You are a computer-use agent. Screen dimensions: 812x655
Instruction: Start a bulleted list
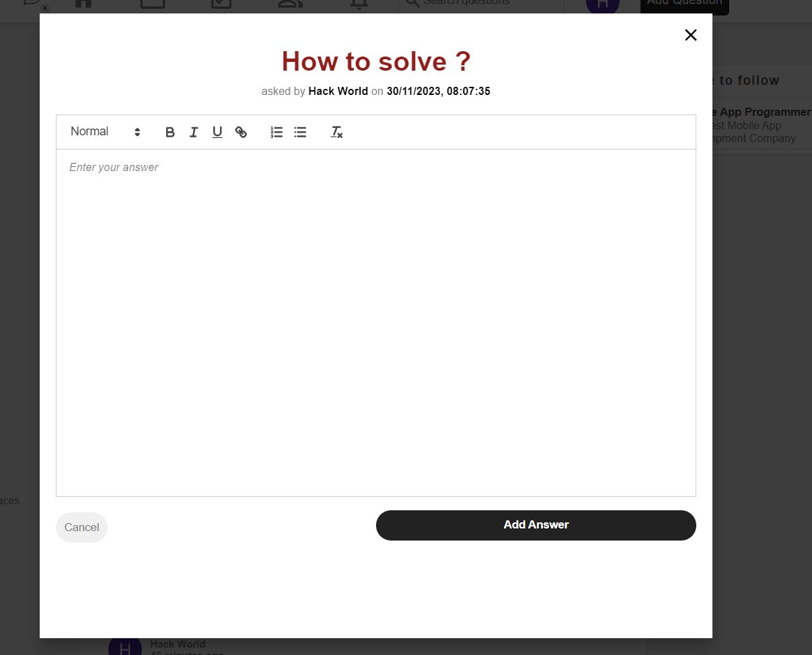pyautogui.click(x=300, y=132)
